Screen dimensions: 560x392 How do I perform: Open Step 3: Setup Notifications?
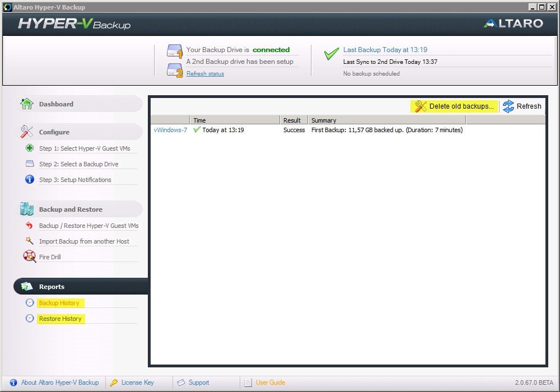point(75,180)
